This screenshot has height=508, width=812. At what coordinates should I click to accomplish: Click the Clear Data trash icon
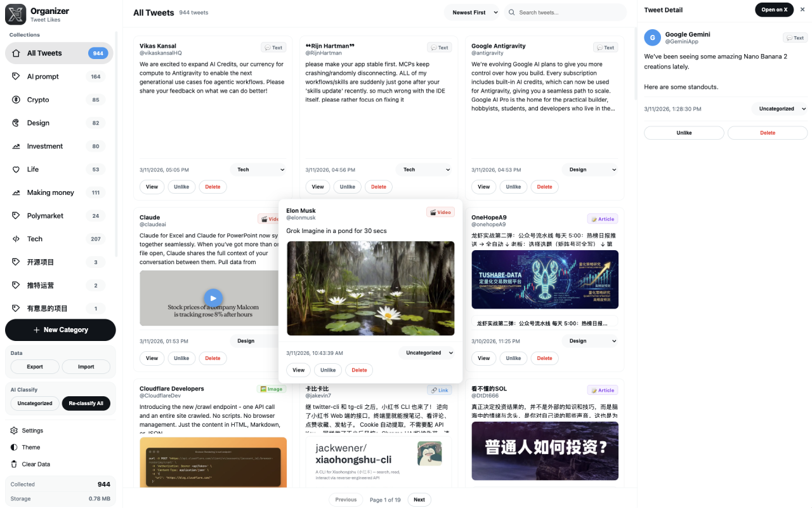[x=14, y=464]
